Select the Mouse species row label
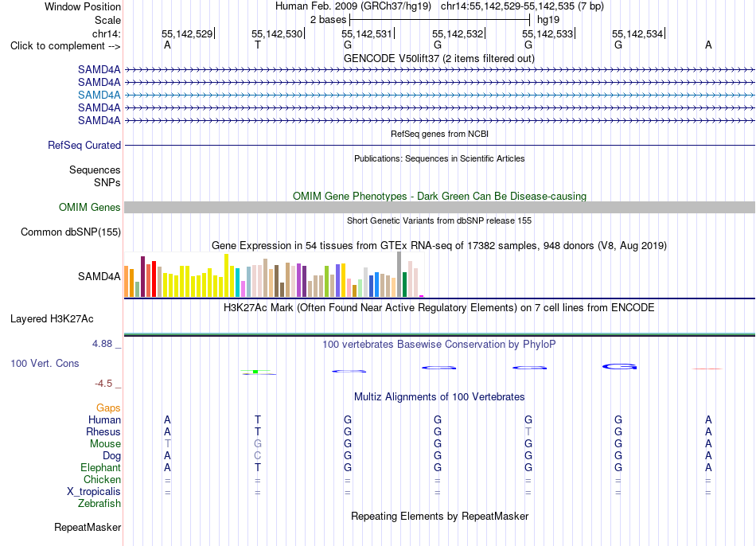756x546 pixels. tap(105, 444)
